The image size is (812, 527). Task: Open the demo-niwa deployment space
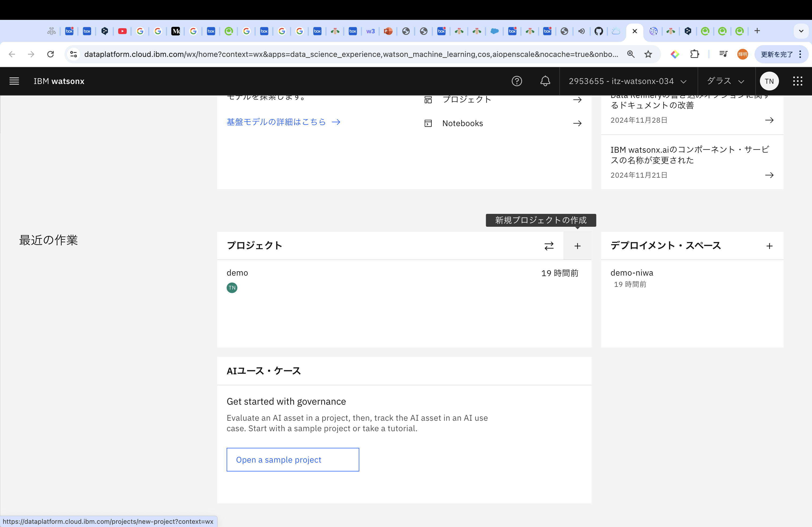[632, 273]
